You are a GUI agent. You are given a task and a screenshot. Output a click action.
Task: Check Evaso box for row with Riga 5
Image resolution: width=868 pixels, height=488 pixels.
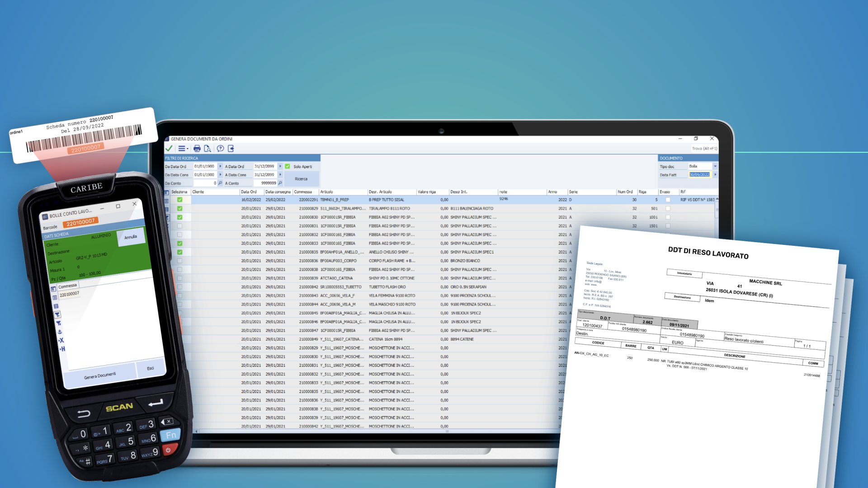pyautogui.click(x=668, y=200)
